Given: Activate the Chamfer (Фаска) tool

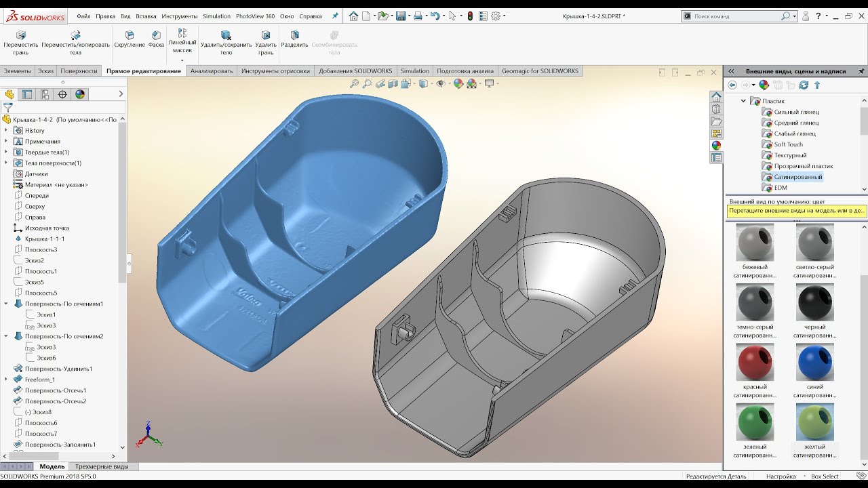Looking at the screenshot, I should pyautogui.click(x=157, y=39).
